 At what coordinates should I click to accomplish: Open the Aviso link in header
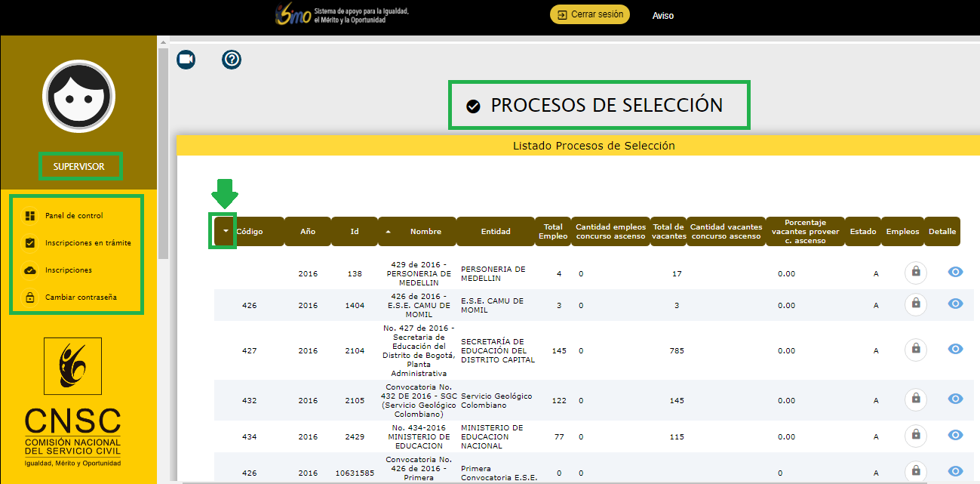tap(663, 16)
